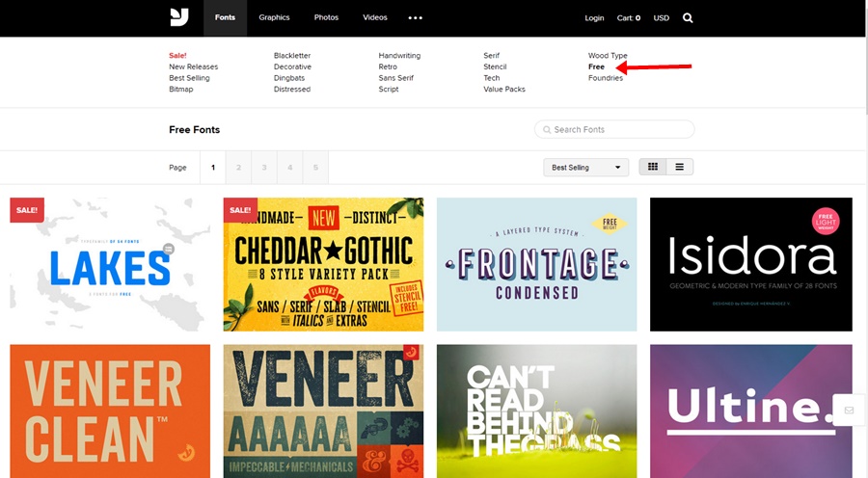Viewport: 868px width, 478px height.
Task: Open the Tech font category
Action: [492, 78]
